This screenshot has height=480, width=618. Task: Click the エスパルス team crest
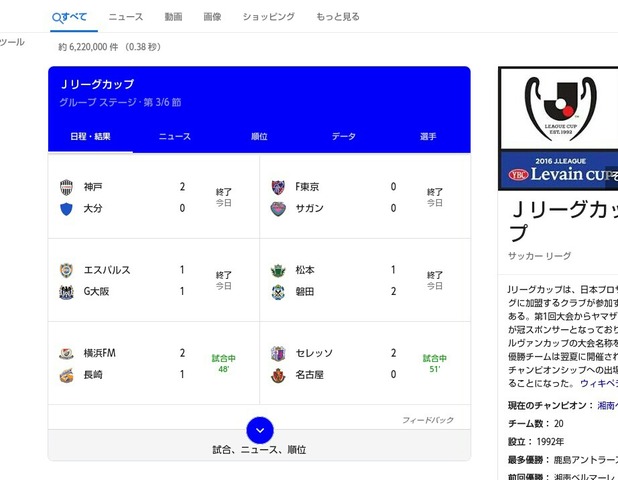66,270
